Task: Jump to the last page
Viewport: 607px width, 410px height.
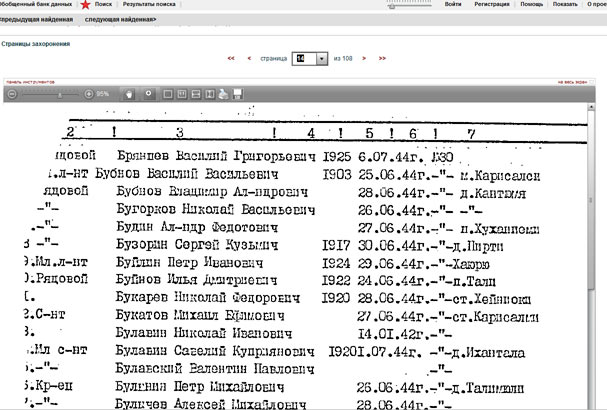Action: coord(382,59)
